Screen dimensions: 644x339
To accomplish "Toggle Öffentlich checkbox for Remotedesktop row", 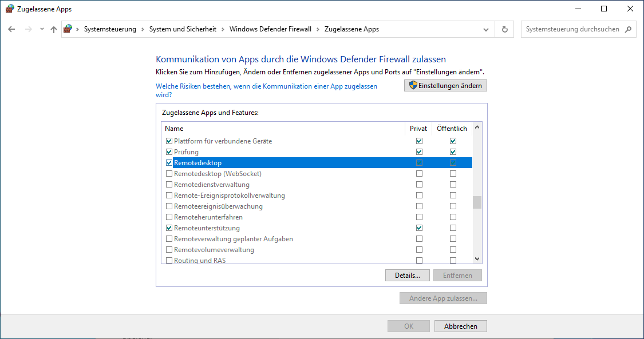I will pyautogui.click(x=453, y=163).
